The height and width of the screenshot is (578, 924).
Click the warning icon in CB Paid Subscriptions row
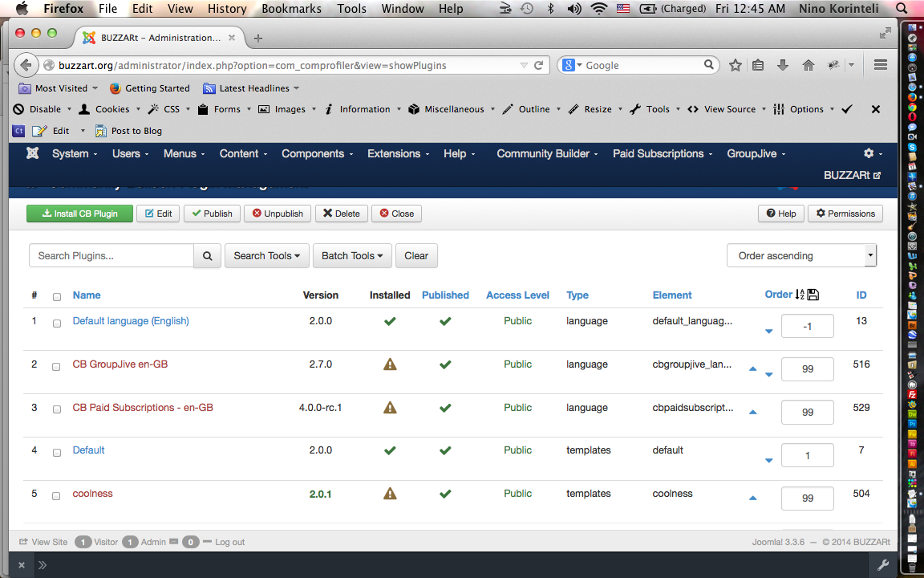(390, 408)
